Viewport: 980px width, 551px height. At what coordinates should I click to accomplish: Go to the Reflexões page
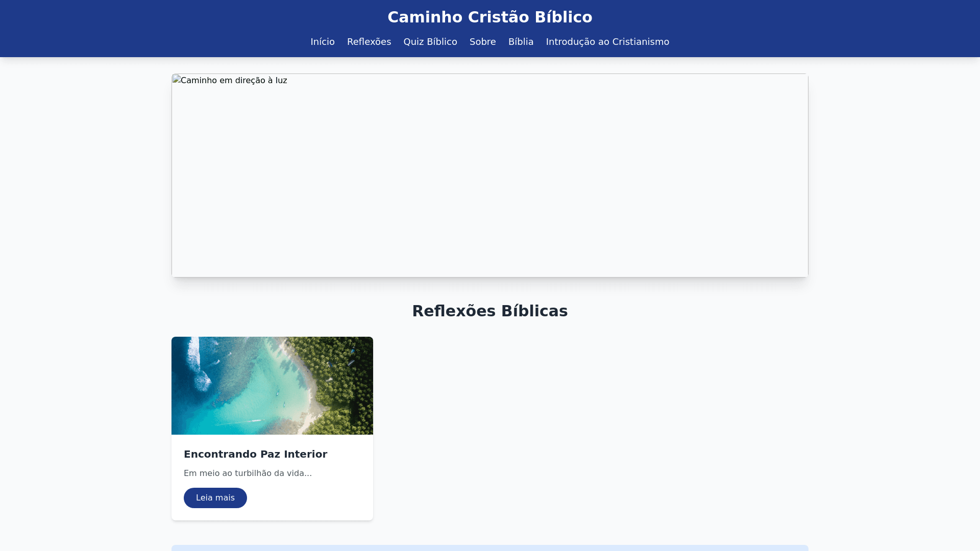click(x=369, y=42)
